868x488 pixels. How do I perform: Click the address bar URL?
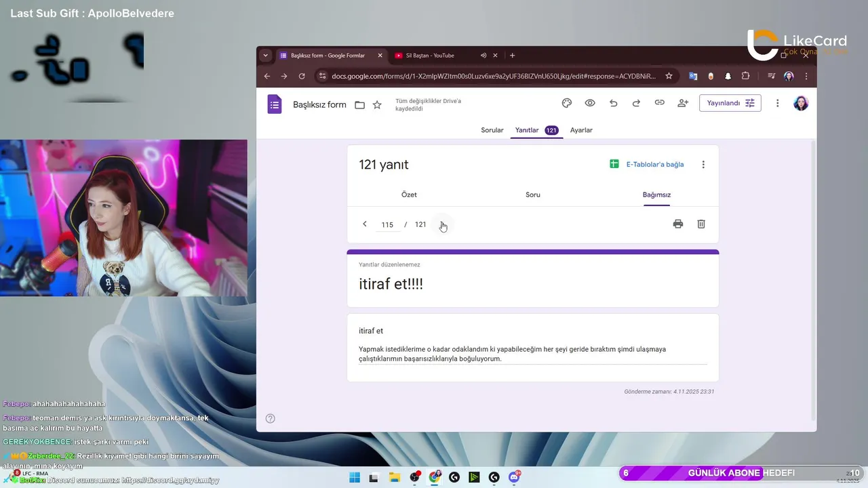tap(494, 76)
